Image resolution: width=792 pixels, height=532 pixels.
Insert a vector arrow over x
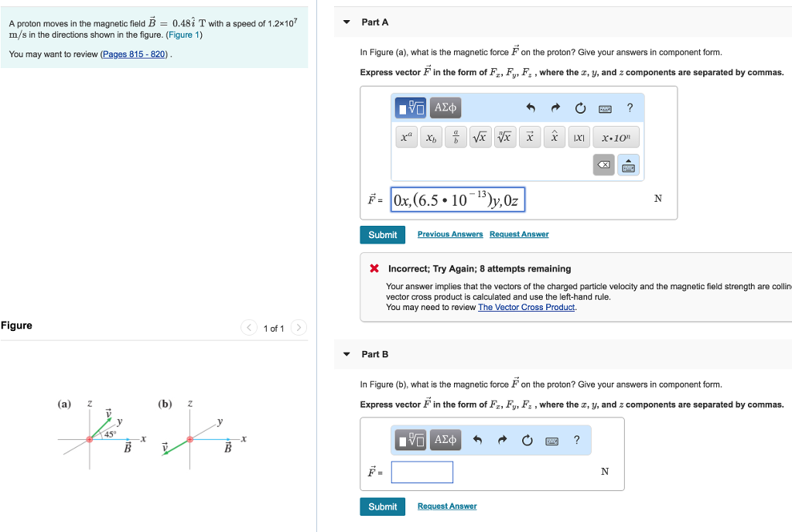(530, 137)
